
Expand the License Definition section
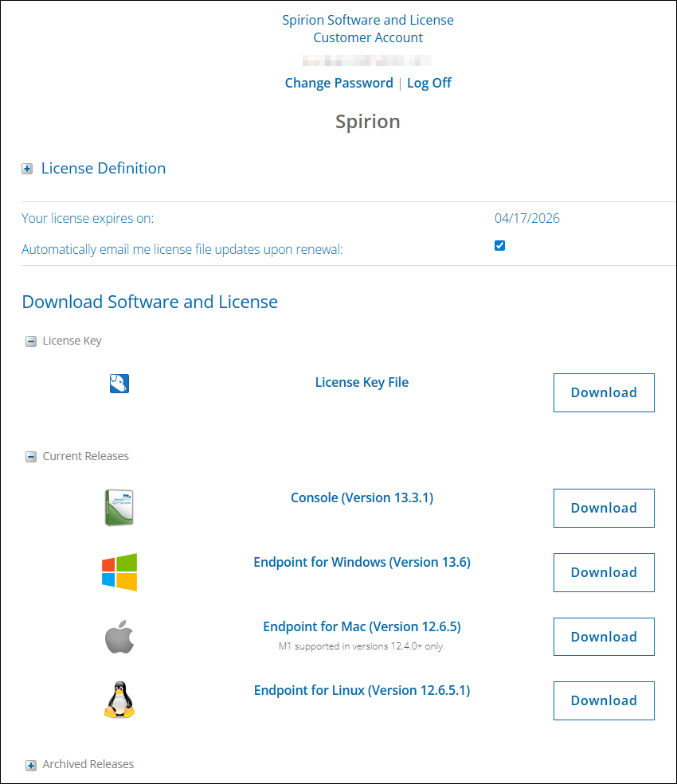point(27,169)
